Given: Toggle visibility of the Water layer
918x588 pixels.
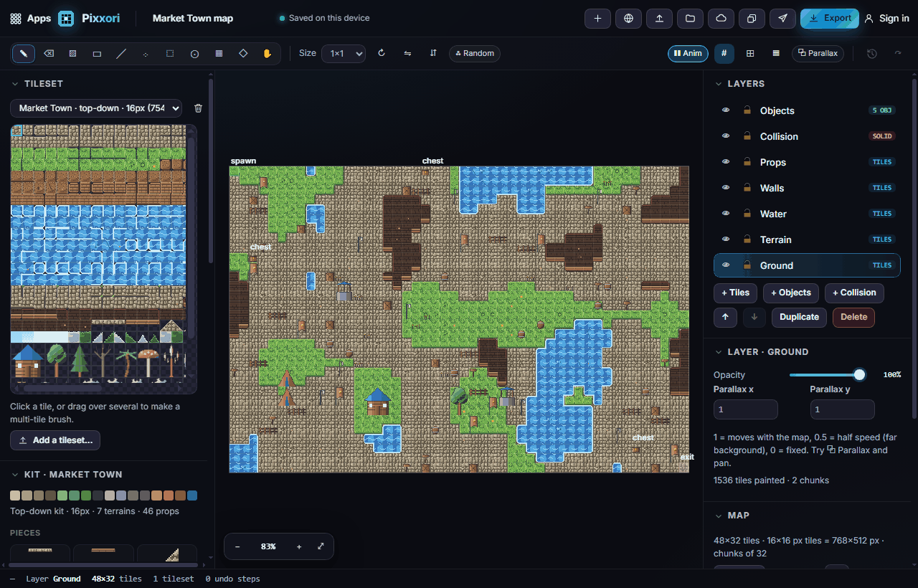Looking at the screenshot, I should (726, 214).
